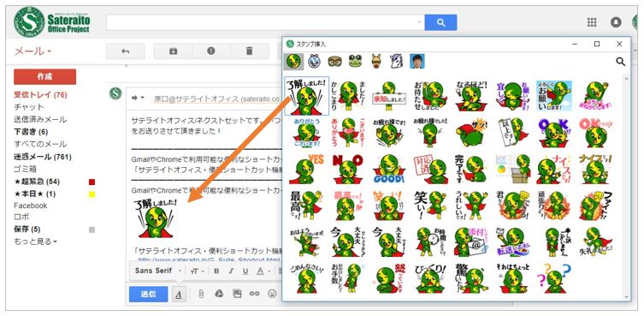The height and width of the screenshot is (316, 644).
Task: Open the Sans Serif font dropdown
Action: [x=157, y=271]
